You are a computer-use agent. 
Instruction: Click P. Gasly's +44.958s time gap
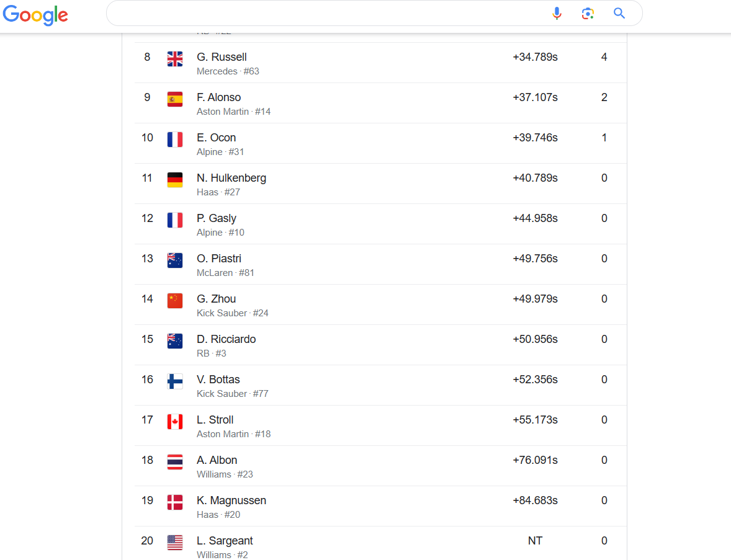[x=535, y=218]
